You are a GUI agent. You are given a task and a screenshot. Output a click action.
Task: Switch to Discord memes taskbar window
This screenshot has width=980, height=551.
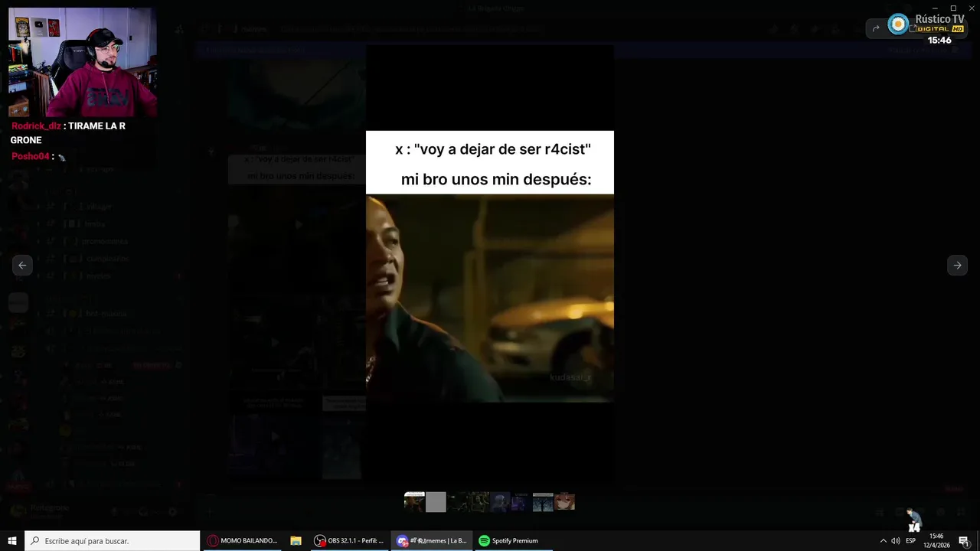tap(433, 540)
